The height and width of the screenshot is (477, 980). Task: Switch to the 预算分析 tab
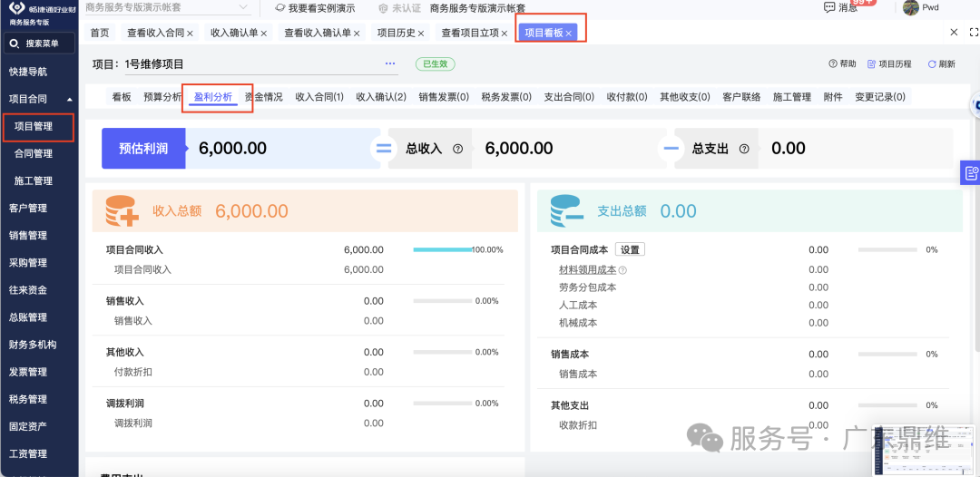tap(162, 97)
